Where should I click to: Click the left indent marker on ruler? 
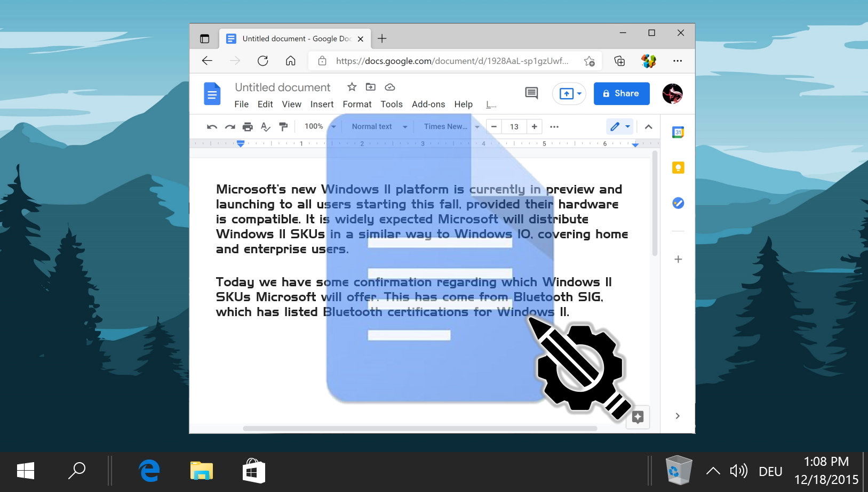coord(241,144)
